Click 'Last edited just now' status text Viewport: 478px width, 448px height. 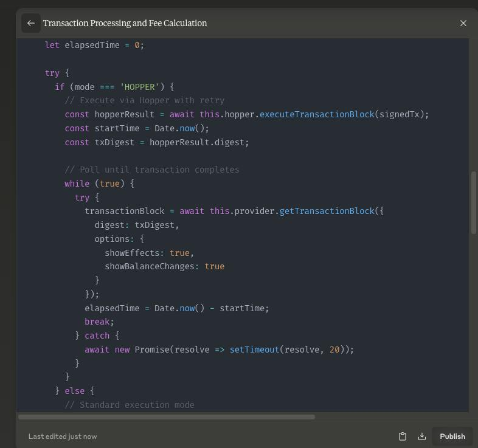tap(63, 436)
